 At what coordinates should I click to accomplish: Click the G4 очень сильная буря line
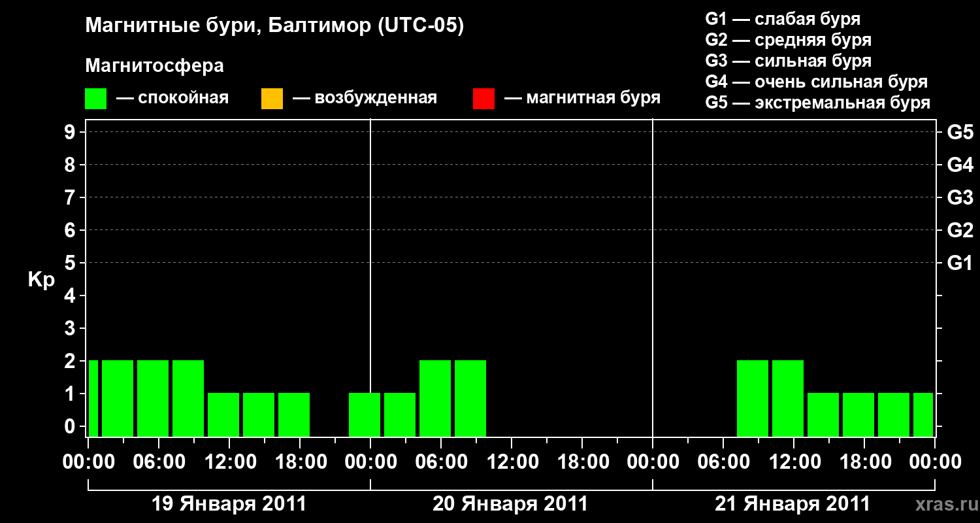817,82
